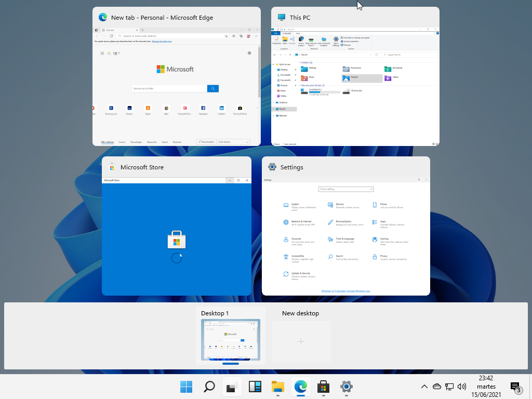This screenshot has width=532, height=399.
Task: Select the Desktop 1 virtual desktop thumbnail
Action: pos(230,340)
